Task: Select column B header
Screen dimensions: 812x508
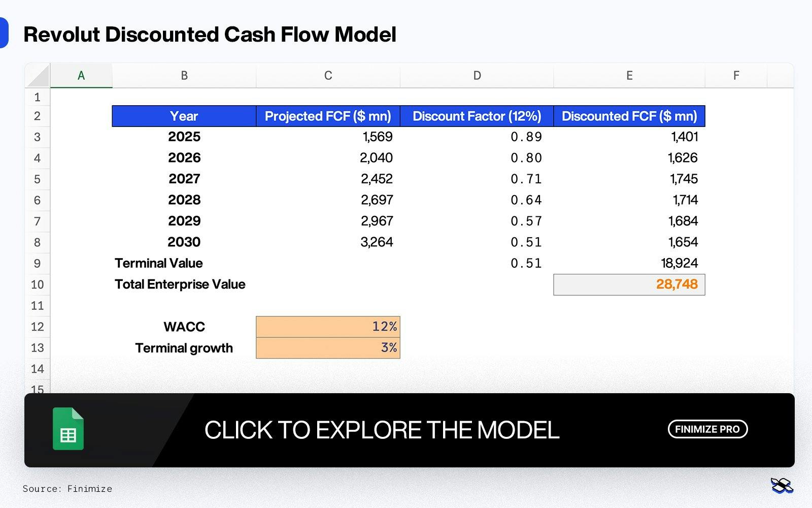Action: [x=184, y=76]
